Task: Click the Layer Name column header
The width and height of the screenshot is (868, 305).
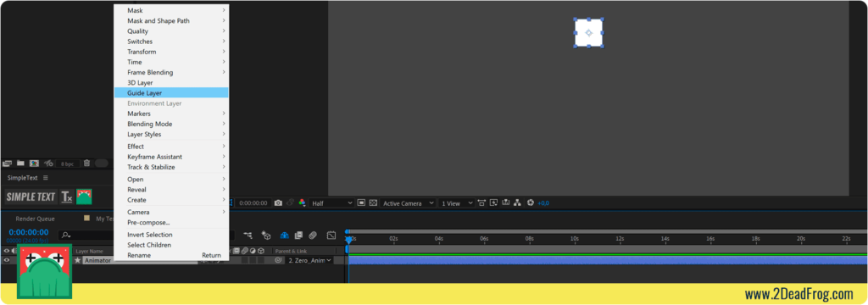Action: 90,252
